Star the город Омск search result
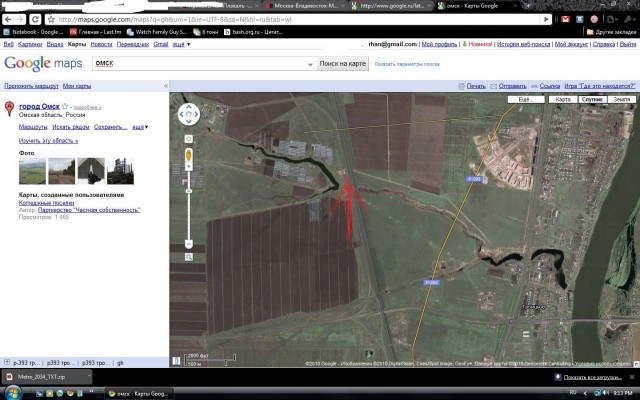The height and width of the screenshot is (400, 640). [64, 106]
